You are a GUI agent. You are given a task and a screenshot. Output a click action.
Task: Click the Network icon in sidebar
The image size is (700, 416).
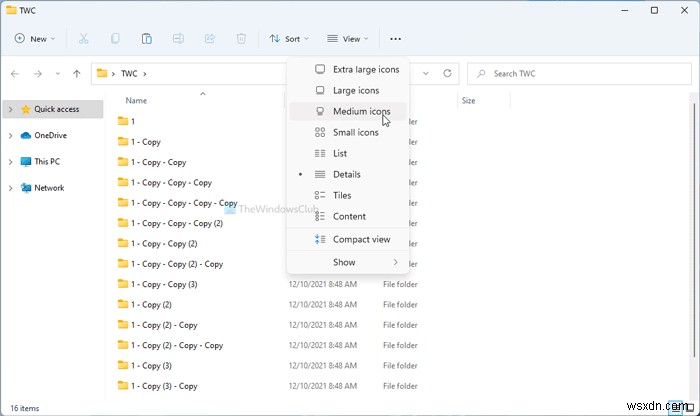tap(26, 188)
